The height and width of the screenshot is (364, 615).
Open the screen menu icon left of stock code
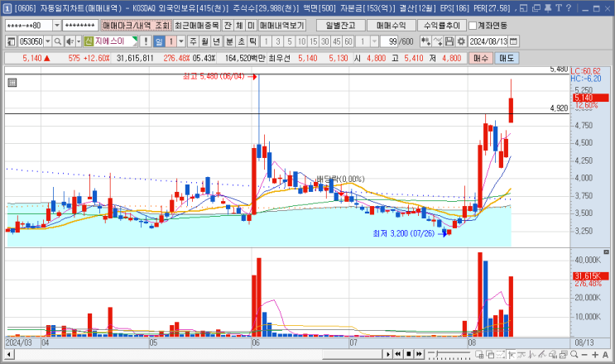(x=12, y=41)
